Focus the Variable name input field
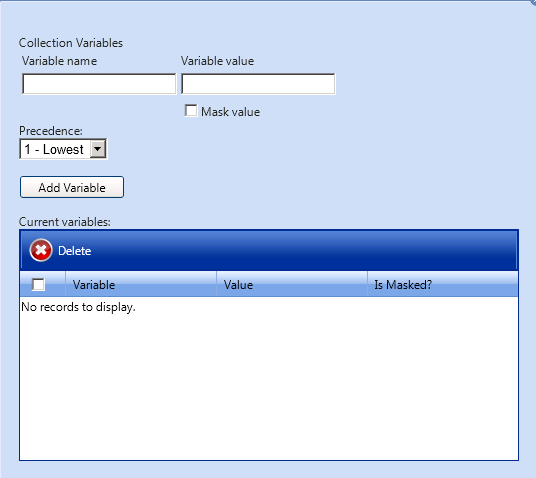Screen dimensions: 536x478 pyautogui.click(x=99, y=84)
